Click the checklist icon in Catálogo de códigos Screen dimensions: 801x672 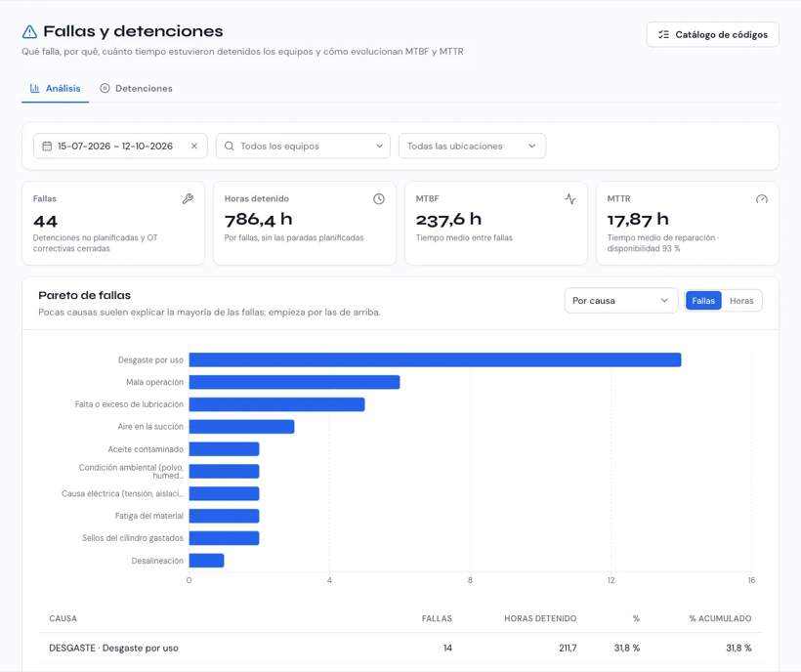tap(663, 35)
